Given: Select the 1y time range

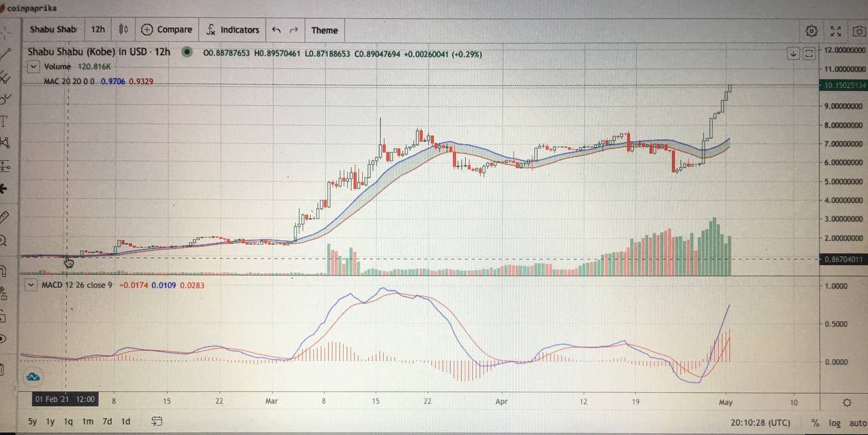Looking at the screenshot, I should point(50,421).
